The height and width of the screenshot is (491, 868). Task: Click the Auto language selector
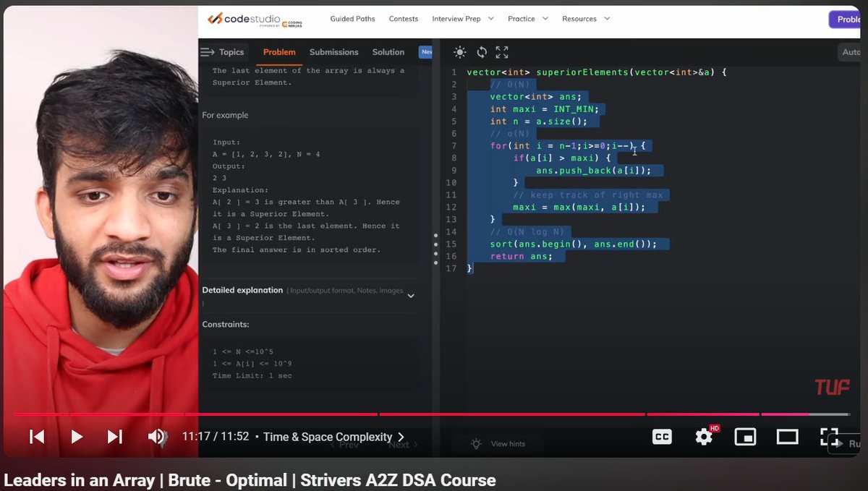[851, 52]
